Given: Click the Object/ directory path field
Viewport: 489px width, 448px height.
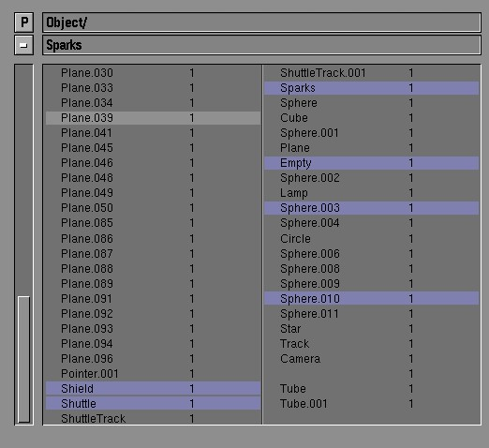Looking at the screenshot, I should coord(261,22).
